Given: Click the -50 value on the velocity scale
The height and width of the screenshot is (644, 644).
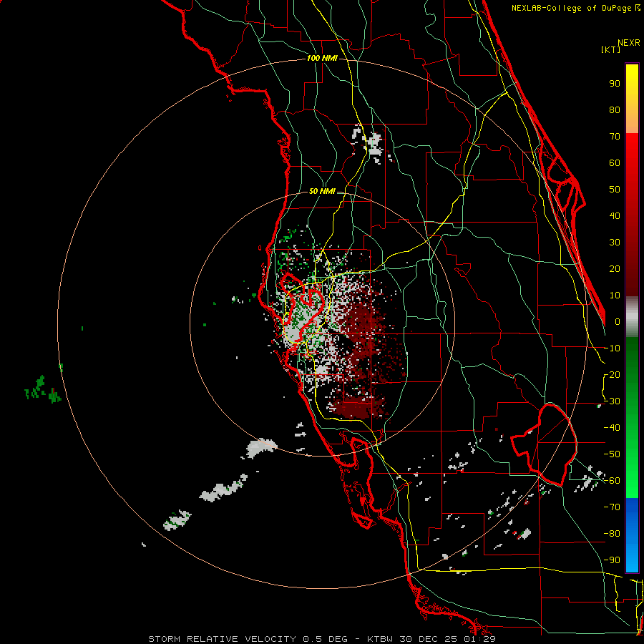Looking at the screenshot, I should pos(612,454).
